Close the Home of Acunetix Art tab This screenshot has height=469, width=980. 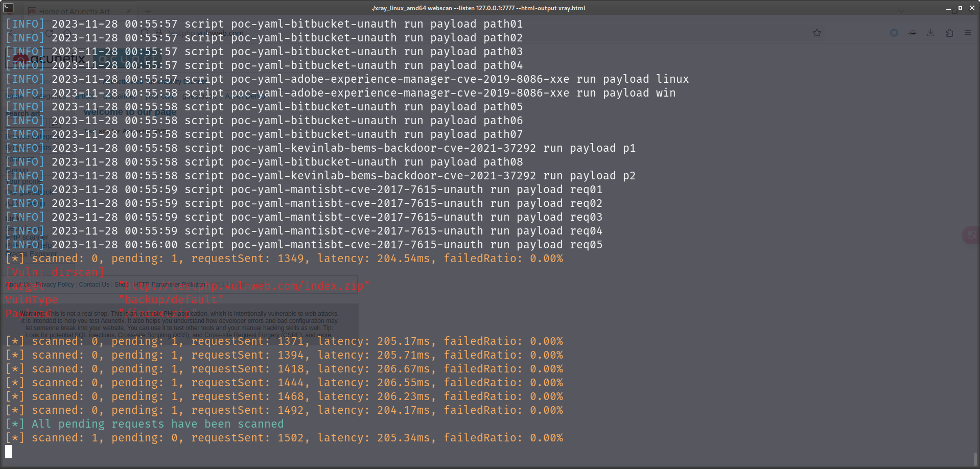[129, 11]
